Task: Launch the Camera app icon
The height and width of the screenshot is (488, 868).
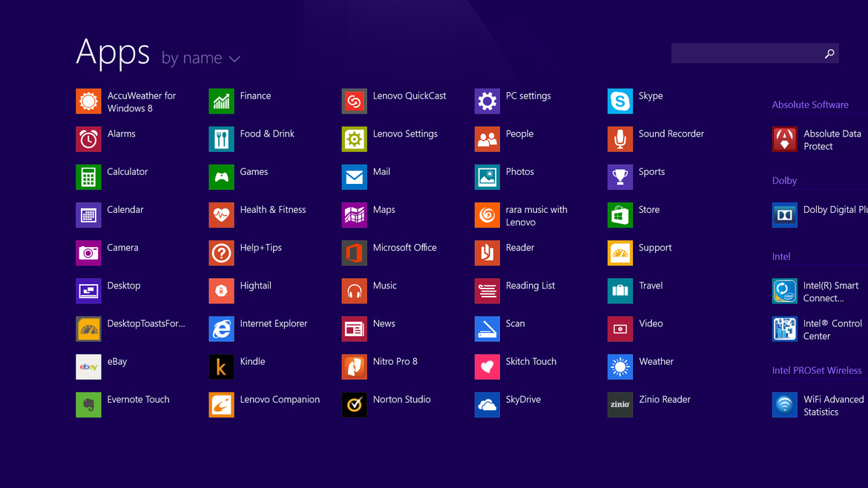Action: click(x=88, y=253)
